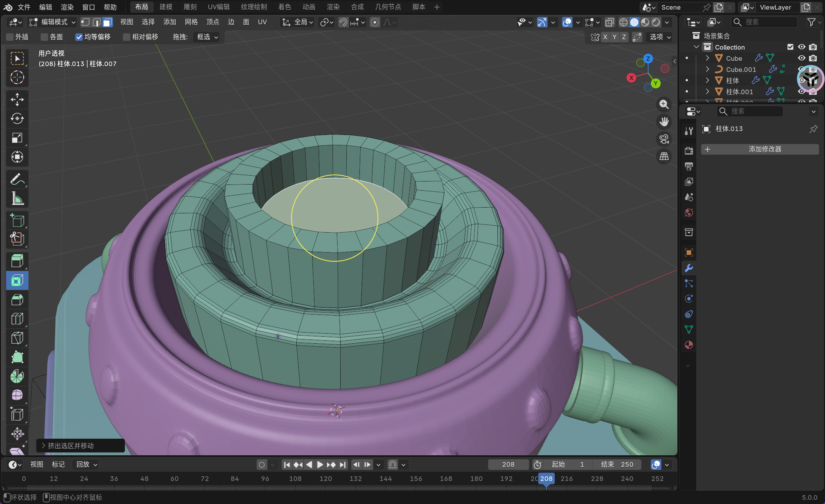
Task: Select the Rotate tool icon
Action: (x=17, y=119)
